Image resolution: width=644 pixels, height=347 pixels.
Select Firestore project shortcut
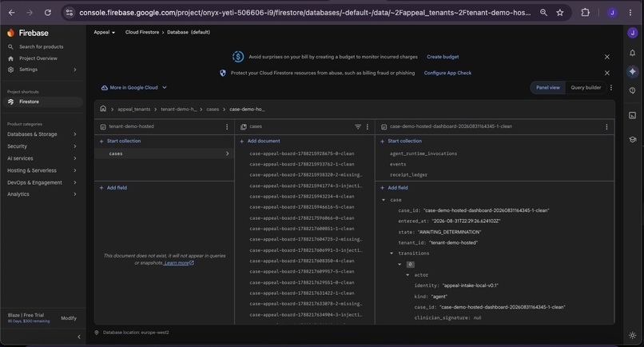pos(42,102)
